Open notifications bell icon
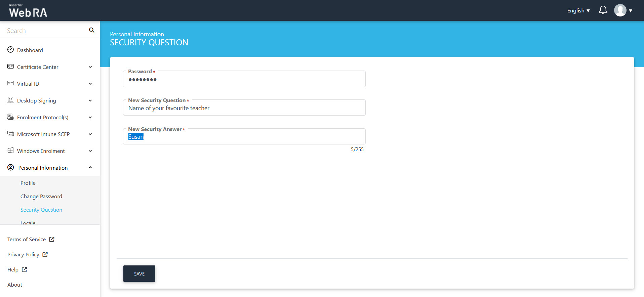The width and height of the screenshot is (644, 297). pos(603,10)
